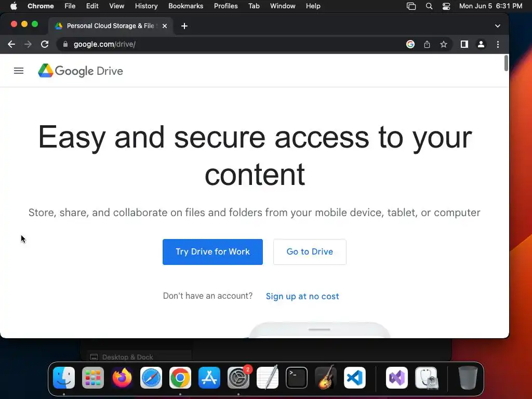Open a new tab with the plus button
The width and height of the screenshot is (532, 399).
pyautogui.click(x=184, y=26)
